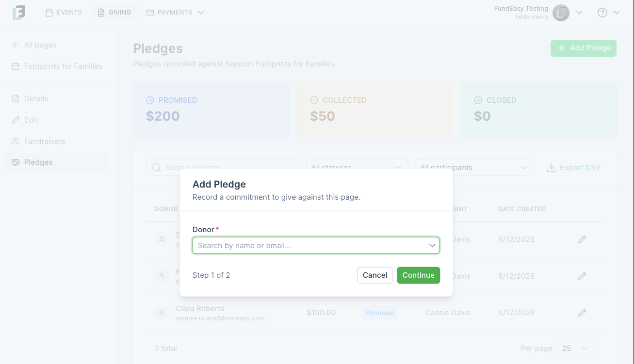Click the pencil icon on the first pledge row
Viewport: 634px width, 364px height.
pyautogui.click(x=582, y=239)
